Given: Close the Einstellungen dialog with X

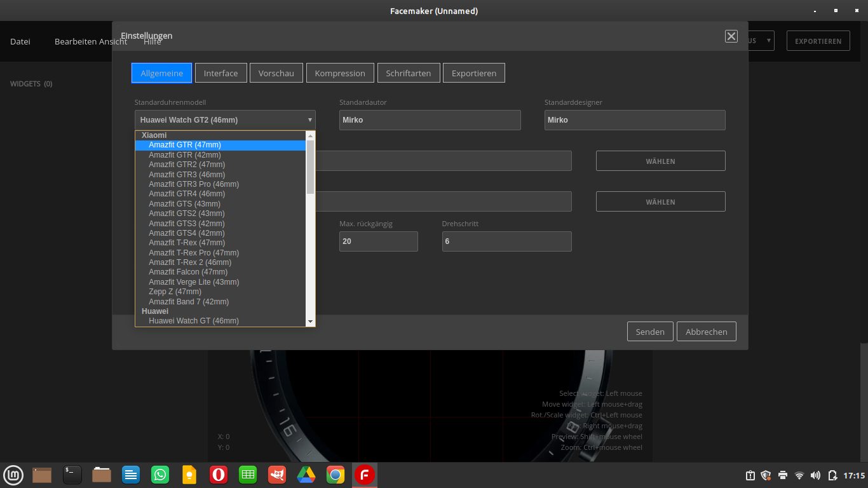Looking at the screenshot, I should tap(731, 36).
